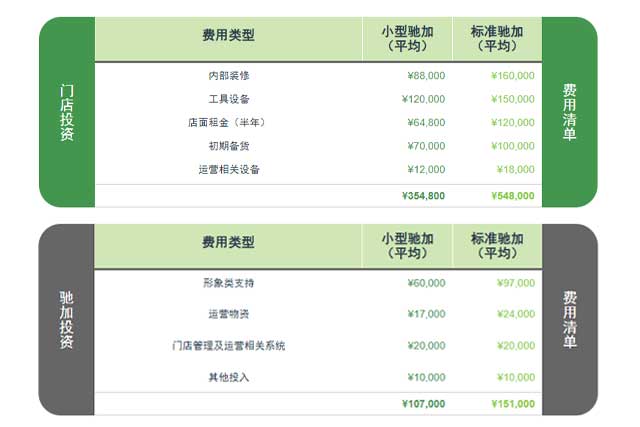Click the green 门店投资 side label
This screenshot has height=427, width=640.
point(67,112)
